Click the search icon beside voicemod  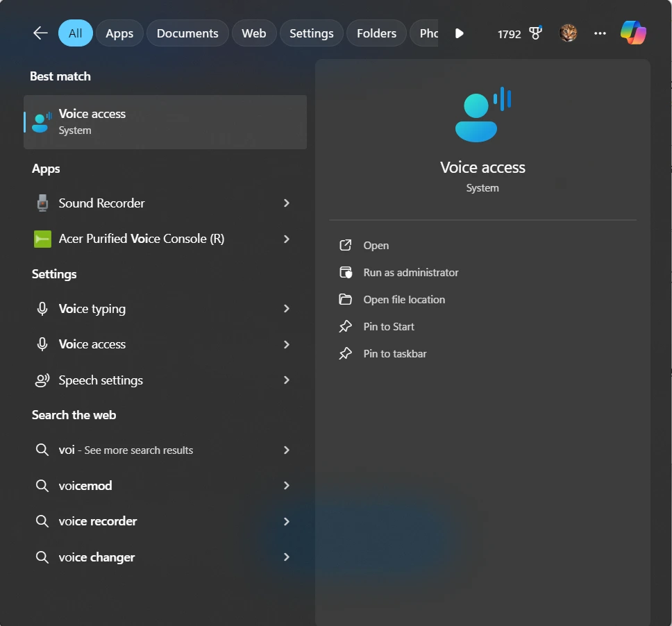click(x=42, y=485)
